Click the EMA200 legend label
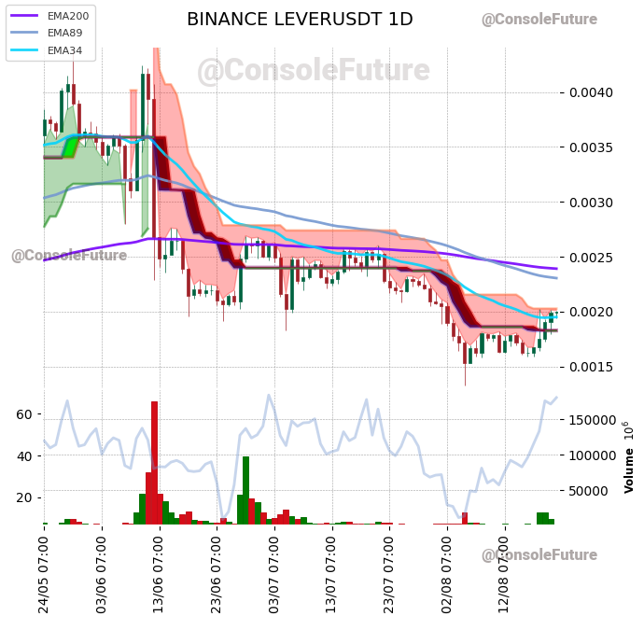Viewport: 644px width, 644px height. pyautogui.click(x=68, y=16)
